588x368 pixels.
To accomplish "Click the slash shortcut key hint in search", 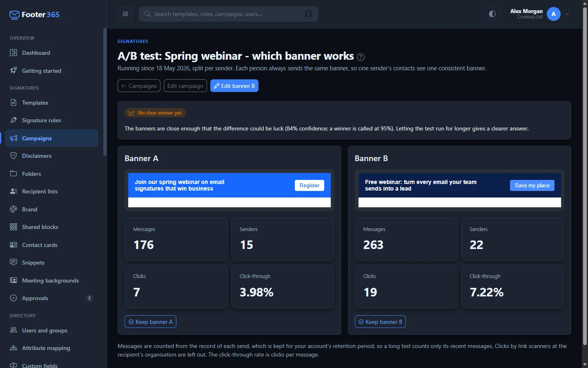I will click(309, 14).
